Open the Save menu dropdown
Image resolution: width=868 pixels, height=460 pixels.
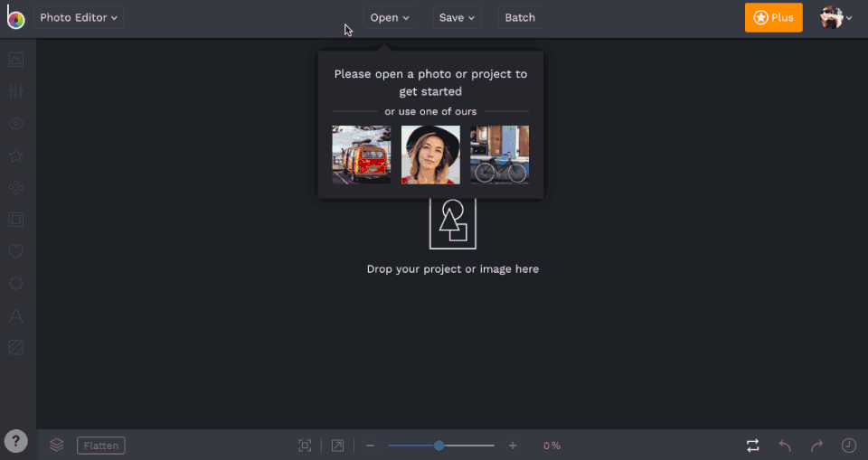coord(457,18)
